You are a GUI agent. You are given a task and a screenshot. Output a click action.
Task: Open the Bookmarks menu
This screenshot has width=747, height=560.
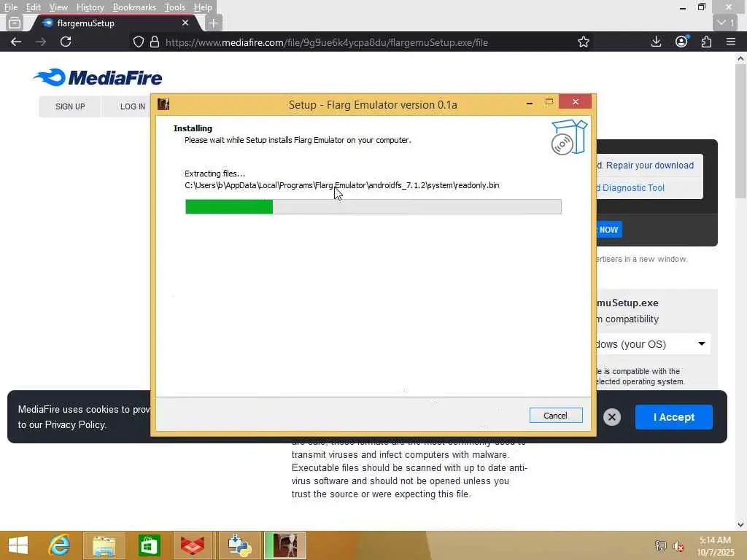click(134, 7)
